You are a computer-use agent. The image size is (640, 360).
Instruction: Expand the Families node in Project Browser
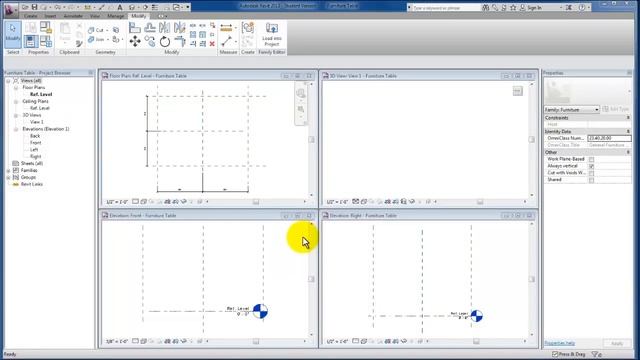(x=8, y=171)
